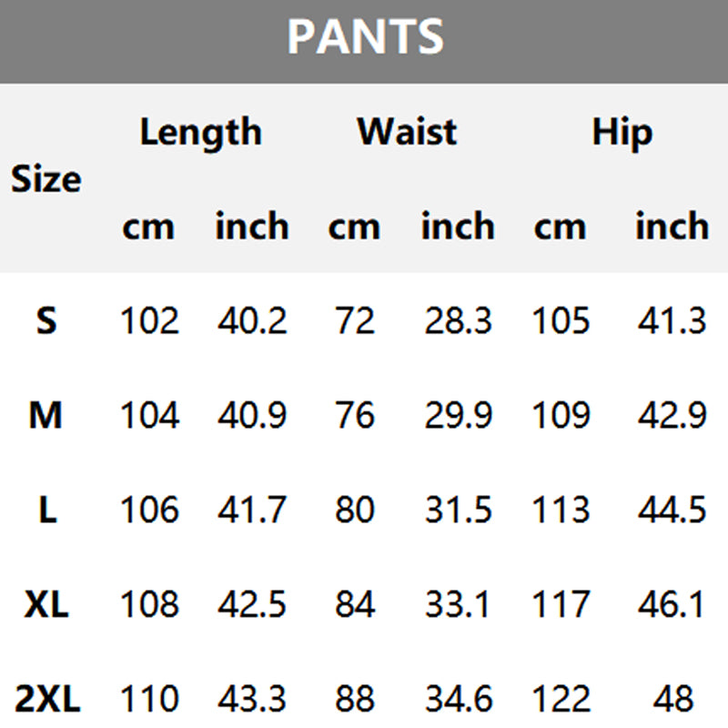This screenshot has width=728, height=728.
Task: Click the 34.6 inch waist value
Action: (458, 701)
